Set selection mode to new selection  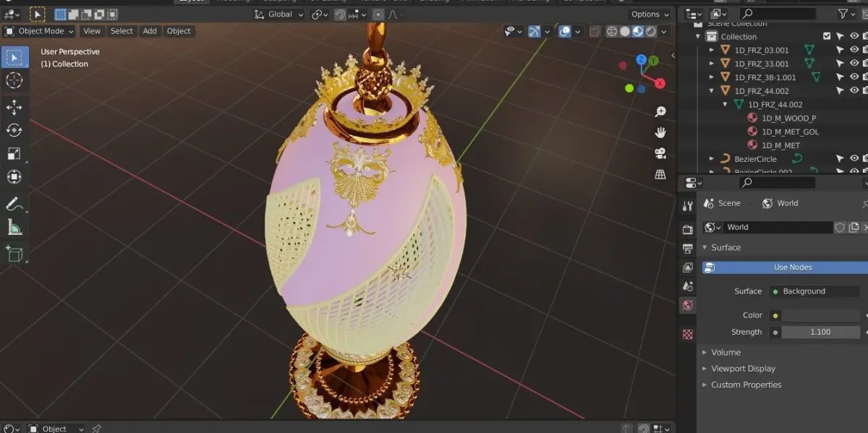(61, 14)
